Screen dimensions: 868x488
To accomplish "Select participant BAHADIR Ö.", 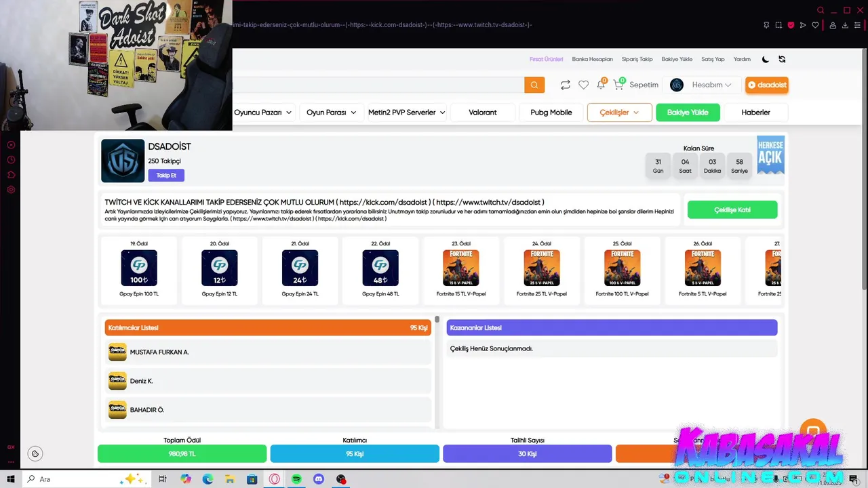I will coord(269,410).
